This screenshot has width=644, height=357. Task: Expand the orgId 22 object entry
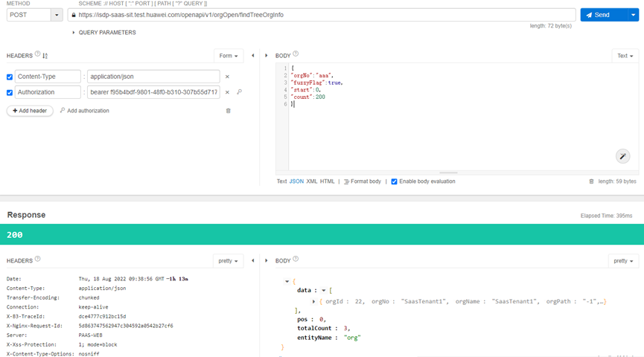[x=313, y=302]
